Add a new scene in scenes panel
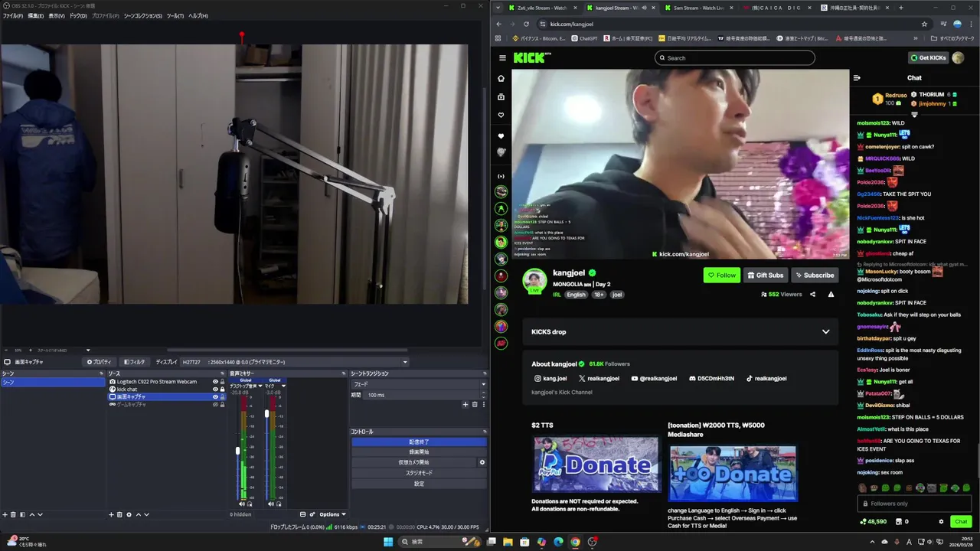This screenshot has height=551, width=980. click(x=5, y=514)
